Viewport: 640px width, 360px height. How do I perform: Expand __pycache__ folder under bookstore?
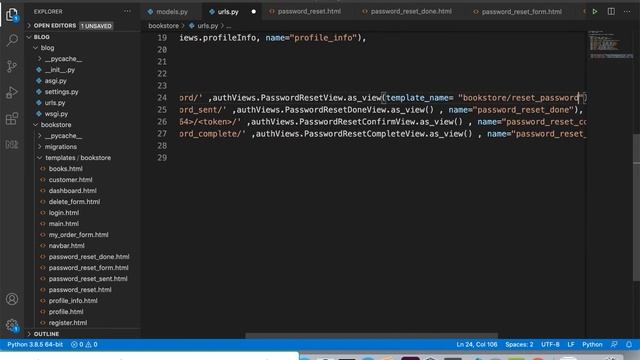pyautogui.click(x=63, y=136)
